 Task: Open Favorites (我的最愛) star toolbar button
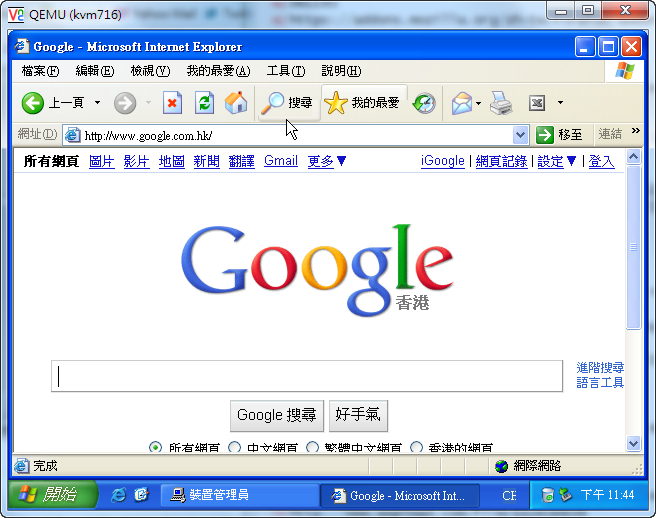click(362, 103)
